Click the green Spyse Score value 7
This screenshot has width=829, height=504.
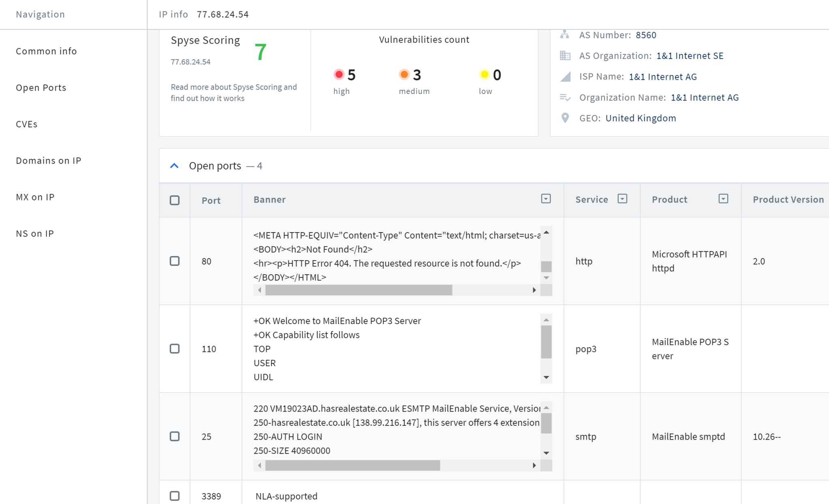coord(260,52)
